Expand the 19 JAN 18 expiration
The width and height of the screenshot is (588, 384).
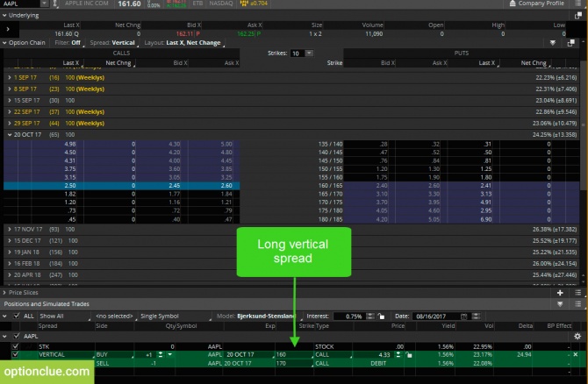tap(10, 252)
